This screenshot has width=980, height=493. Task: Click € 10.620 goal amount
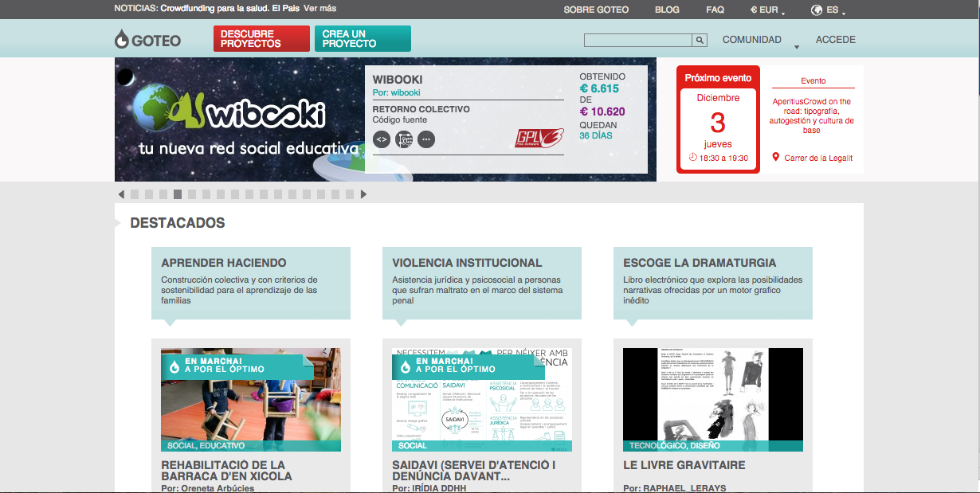tap(602, 112)
